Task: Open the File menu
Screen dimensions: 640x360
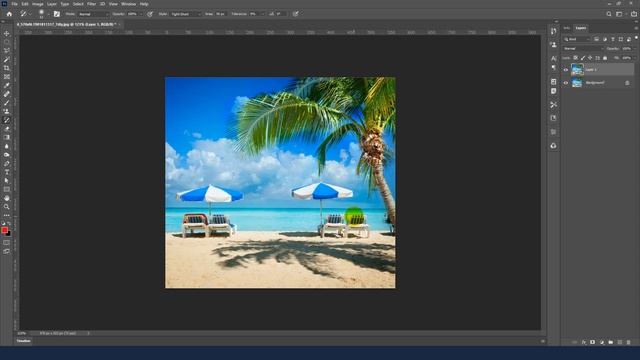Action: [x=14, y=4]
